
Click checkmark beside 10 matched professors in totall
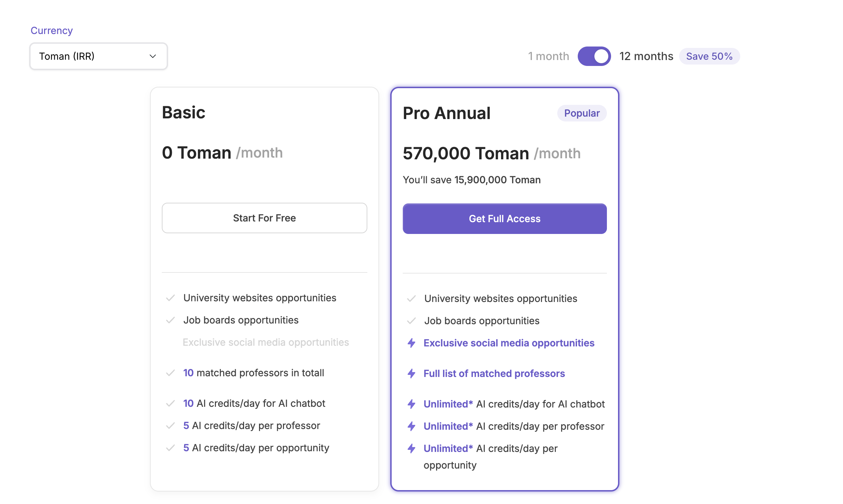170,373
